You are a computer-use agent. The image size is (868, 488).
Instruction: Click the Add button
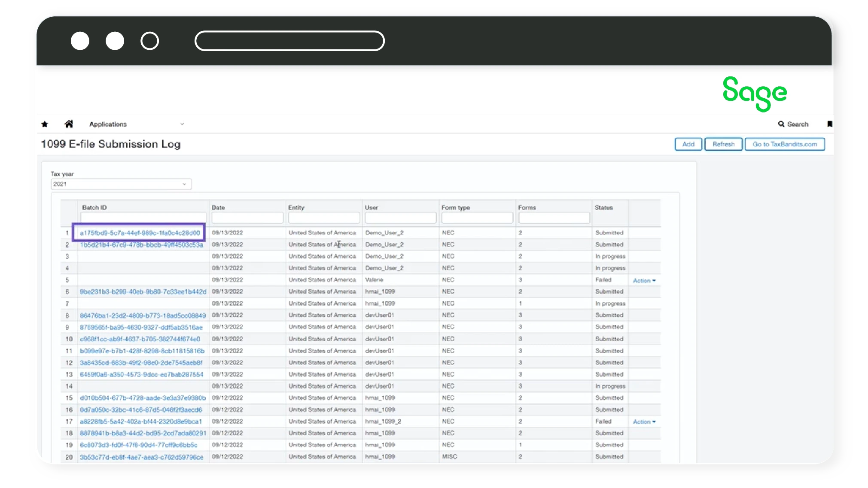(688, 144)
